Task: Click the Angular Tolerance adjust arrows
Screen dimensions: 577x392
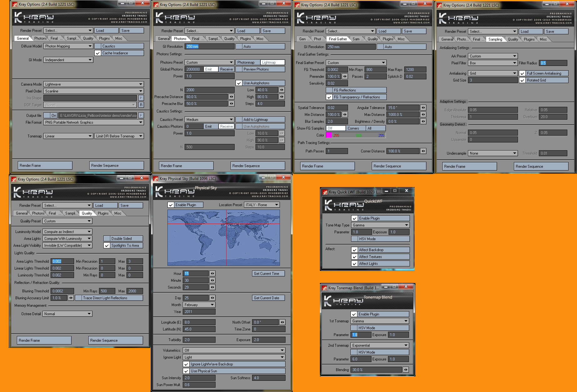Action: pyautogui.click(x=423, y=108)
